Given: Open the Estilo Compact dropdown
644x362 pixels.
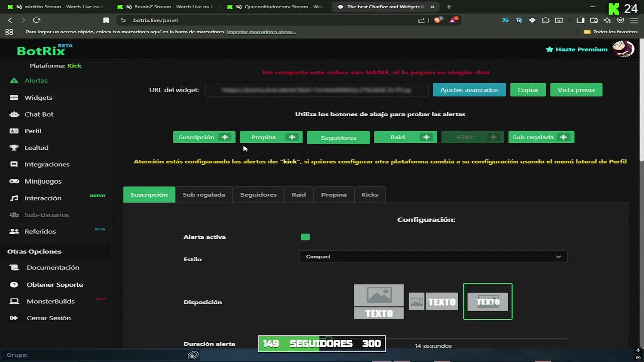Looking at the screenshot, I should click(433, 257).
